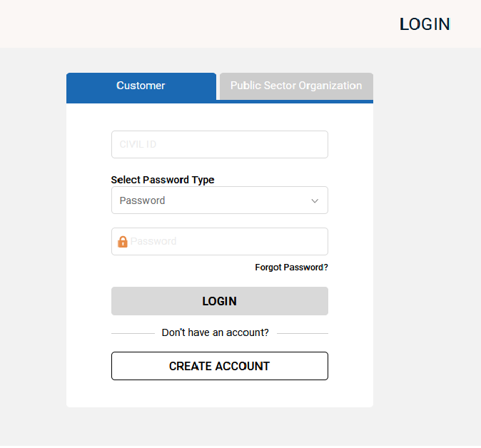Click into the Password text field
Viewport: 481px width, 448px height.
coord(220,241)
